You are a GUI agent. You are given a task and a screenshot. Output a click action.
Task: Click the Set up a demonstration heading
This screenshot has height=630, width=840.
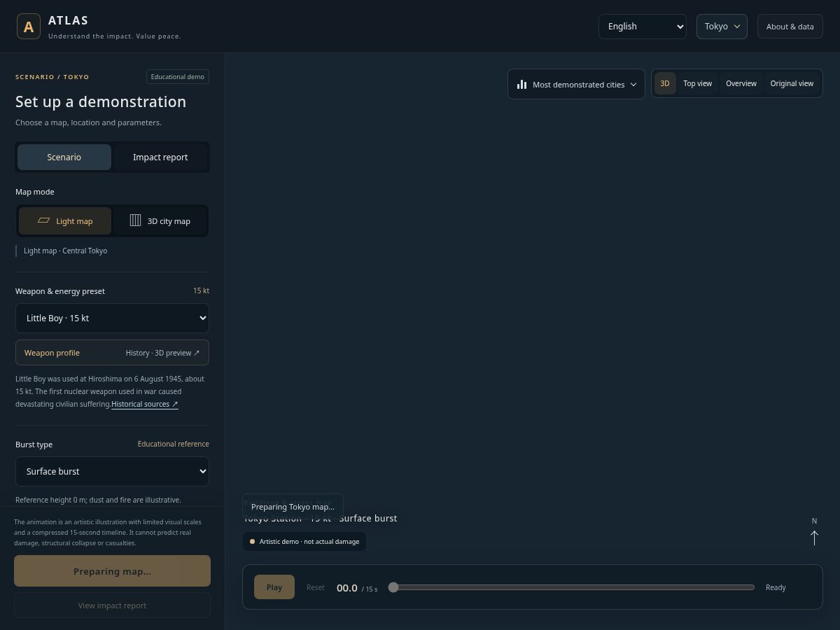pos(101,101)
